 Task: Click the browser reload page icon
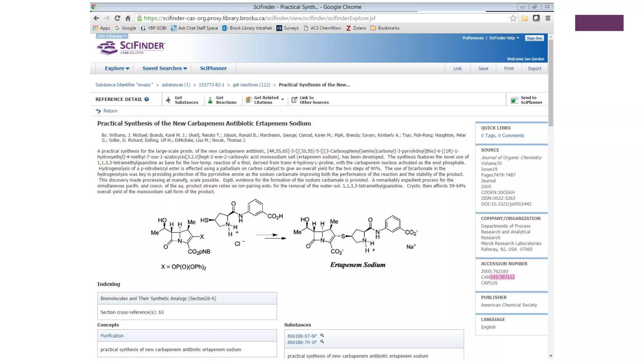tap(117, 18)
